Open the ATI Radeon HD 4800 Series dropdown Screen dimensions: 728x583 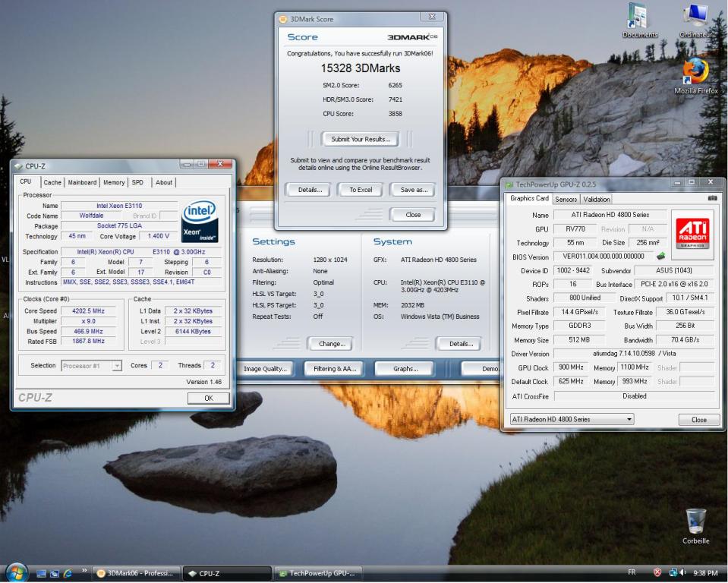pos(572,419)
